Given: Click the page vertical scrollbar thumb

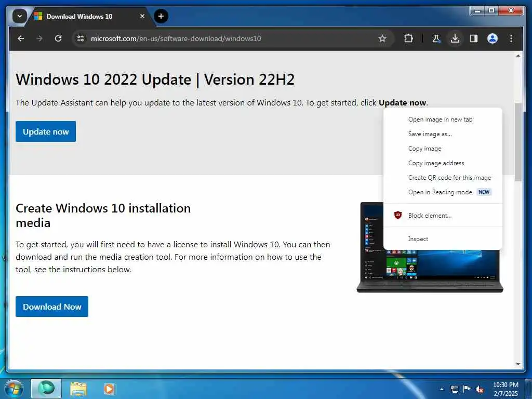Looking at the screenshot, I should click(x=518, y=142).
